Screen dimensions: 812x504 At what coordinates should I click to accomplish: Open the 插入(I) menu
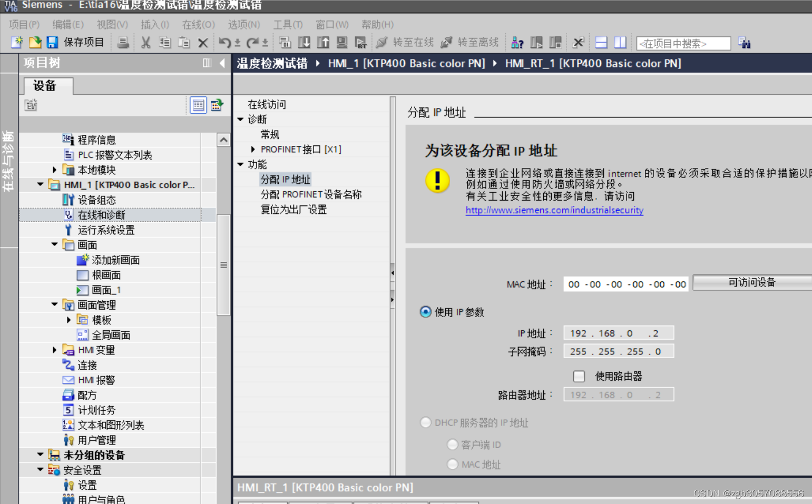coord(155,25)
